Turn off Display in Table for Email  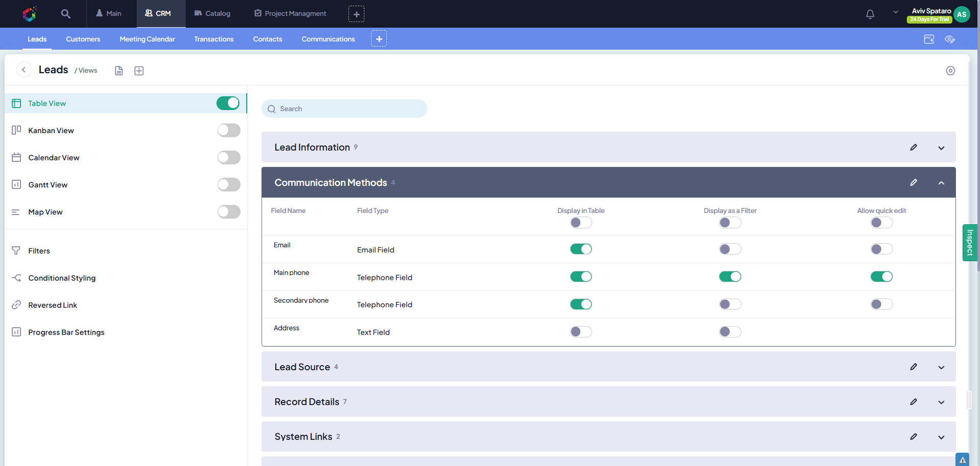[581, 249]
